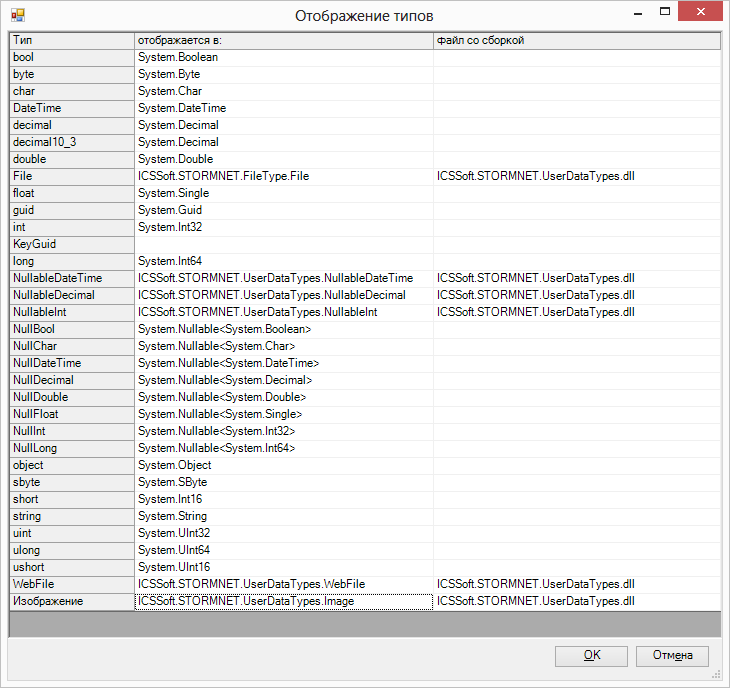Select the 'DateTime' type cell

[x=72, y=108]
